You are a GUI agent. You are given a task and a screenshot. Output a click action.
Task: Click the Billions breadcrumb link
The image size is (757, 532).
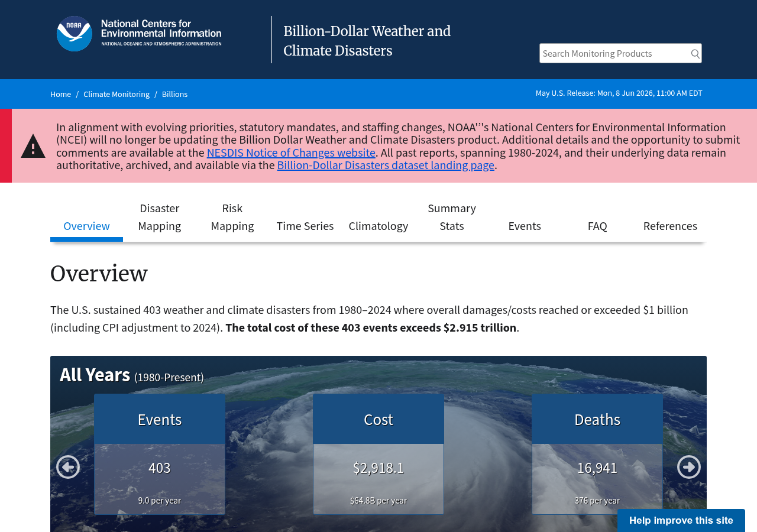pyautogui.click(x=174, y=94)
